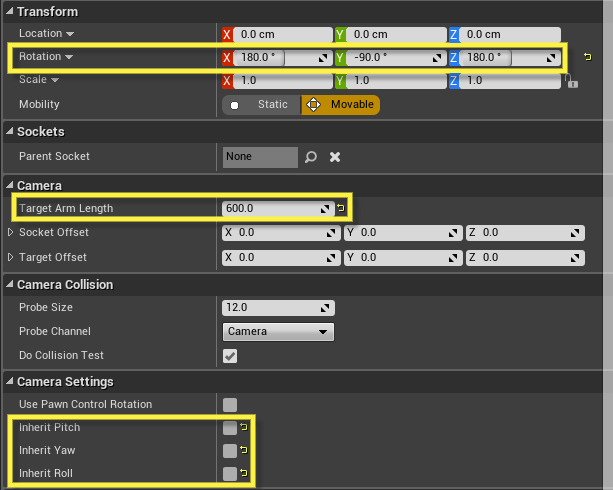The height and width of the screenshot is (490, 613).
Task: Click the Rotation Y value slider
Action: (388, 58)
